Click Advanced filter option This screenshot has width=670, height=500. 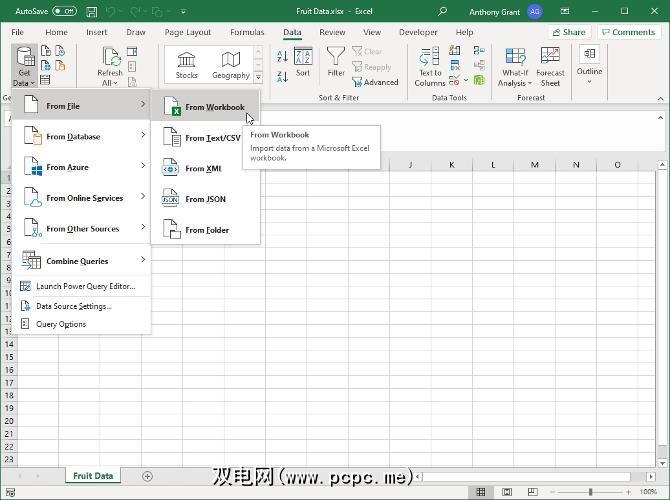[376, 82]
